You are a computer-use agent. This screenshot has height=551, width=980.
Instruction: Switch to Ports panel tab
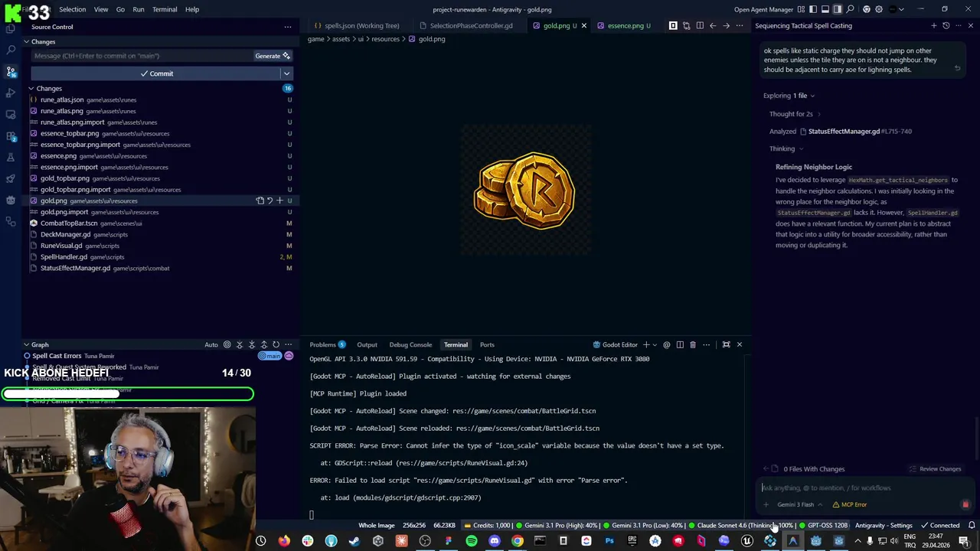click(487, 345)
